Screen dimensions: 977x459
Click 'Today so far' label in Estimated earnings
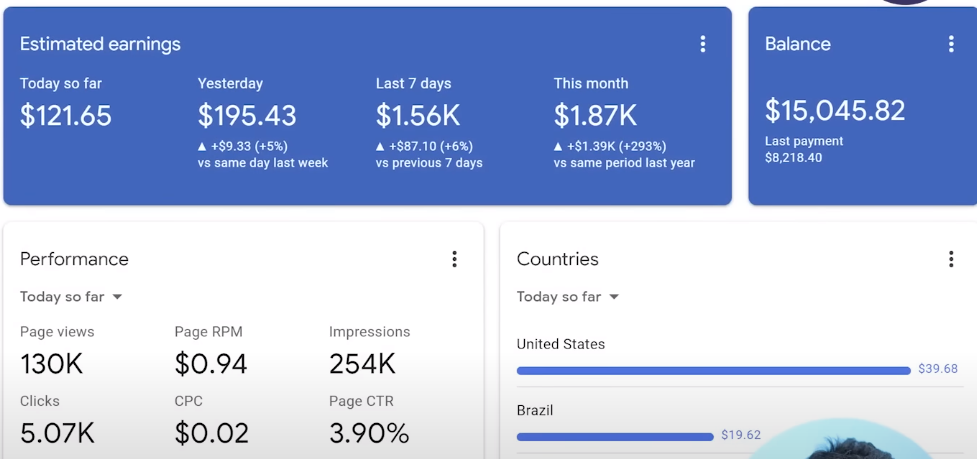(60, 83)
